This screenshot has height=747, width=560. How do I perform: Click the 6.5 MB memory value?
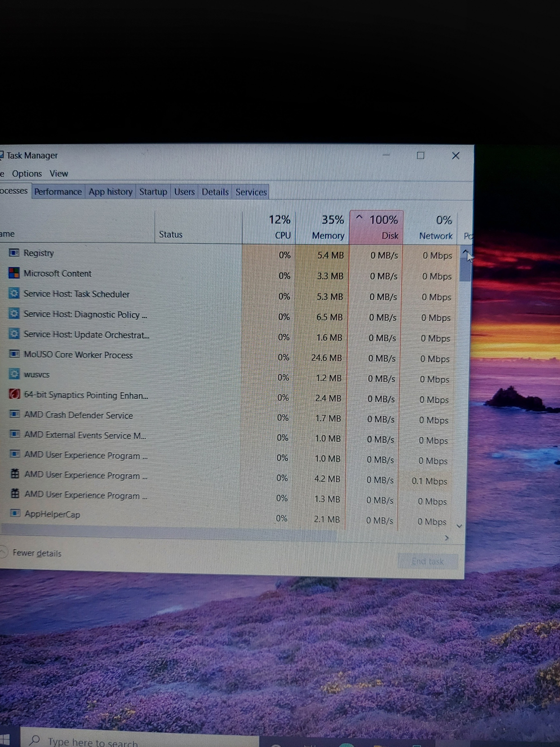pos(330,317)
